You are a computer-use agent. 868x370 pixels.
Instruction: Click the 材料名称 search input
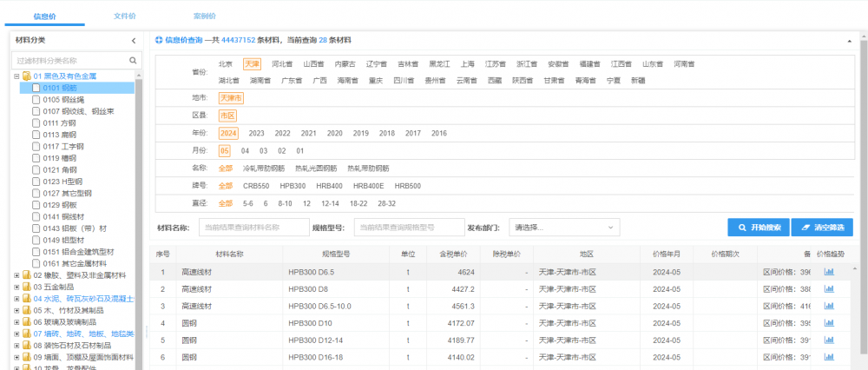coord(254,227)
